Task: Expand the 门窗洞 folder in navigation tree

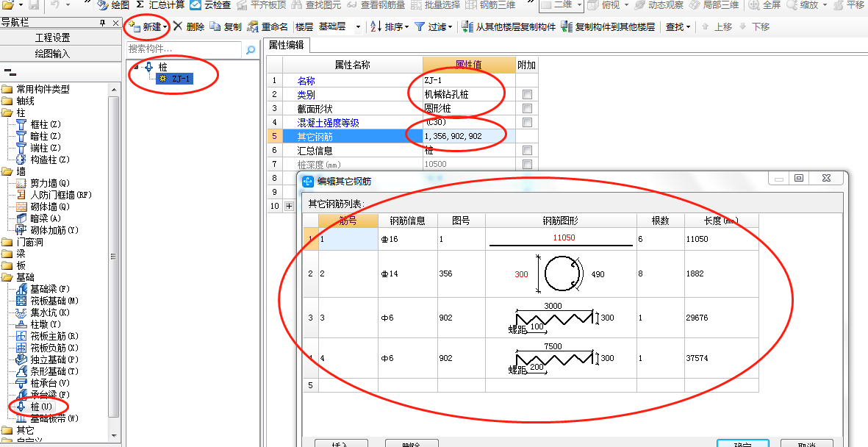Action: click(x=7, y=242)
